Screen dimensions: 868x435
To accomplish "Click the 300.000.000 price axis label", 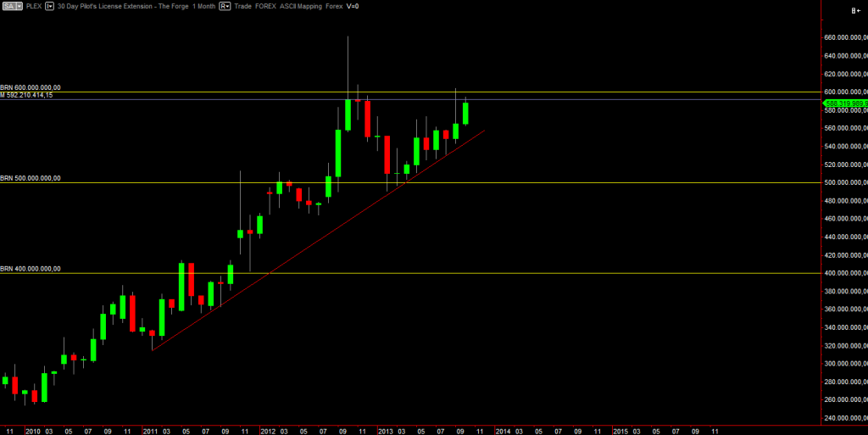I will click(x=846, y=364).
